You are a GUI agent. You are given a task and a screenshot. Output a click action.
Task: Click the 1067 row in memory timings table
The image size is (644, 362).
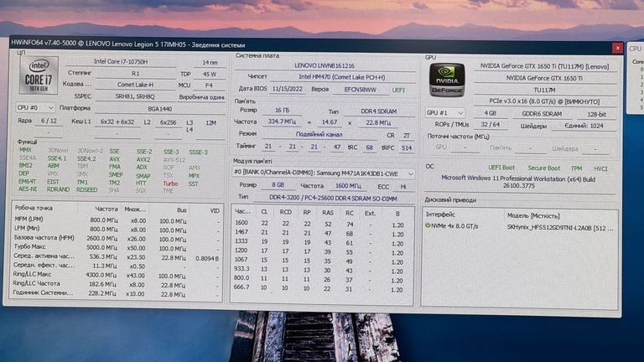tap(320, 261)
